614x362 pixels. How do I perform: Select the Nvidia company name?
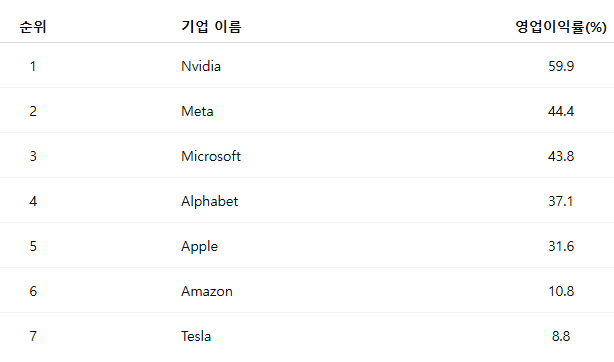(x=201, y=66)
